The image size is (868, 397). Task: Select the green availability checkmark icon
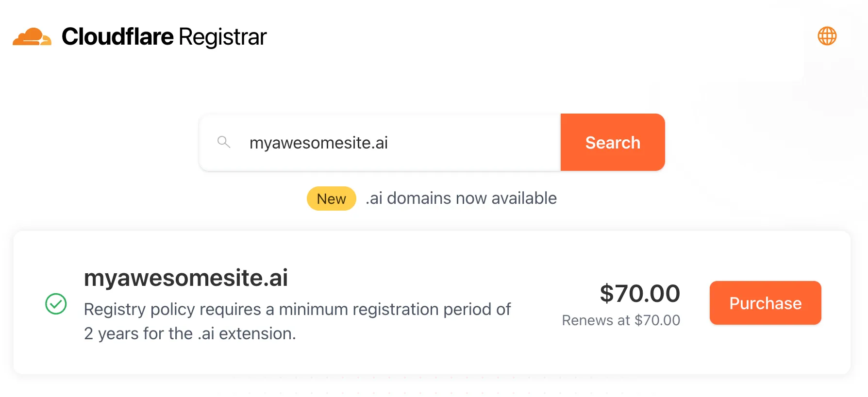[56, 304]
